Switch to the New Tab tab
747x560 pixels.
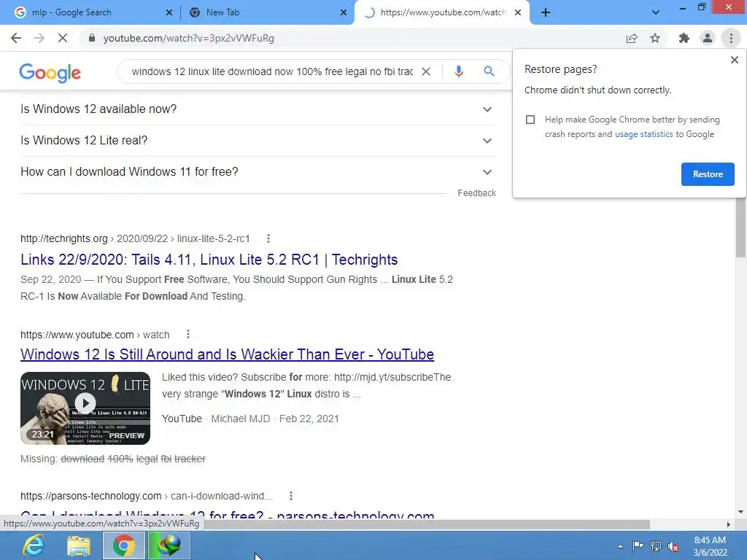pyautogui.click(x=267, y=12)
